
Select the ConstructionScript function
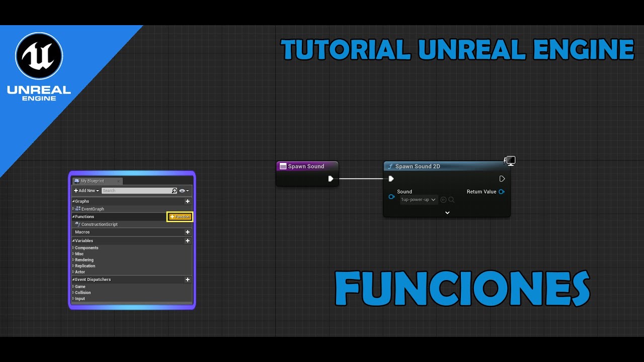pyautogui.click(x=99, y=224)
